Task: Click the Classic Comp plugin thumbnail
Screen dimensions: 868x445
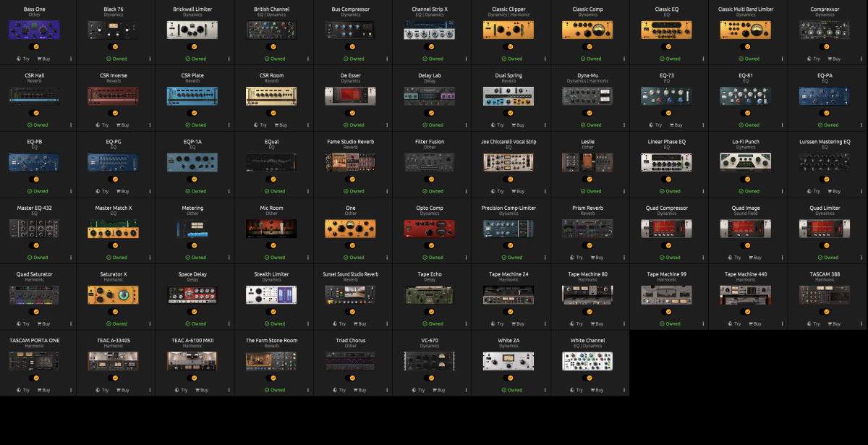Action: (587, 30)
